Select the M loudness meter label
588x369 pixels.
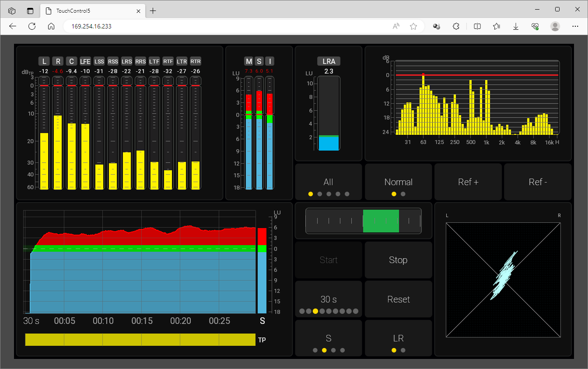point(248,61)
